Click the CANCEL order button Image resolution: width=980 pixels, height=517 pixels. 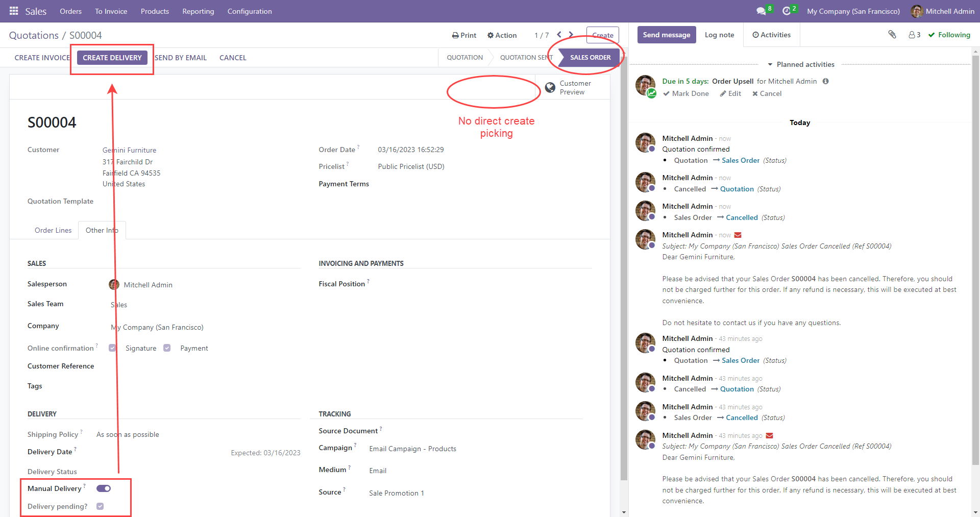(233, 58)
